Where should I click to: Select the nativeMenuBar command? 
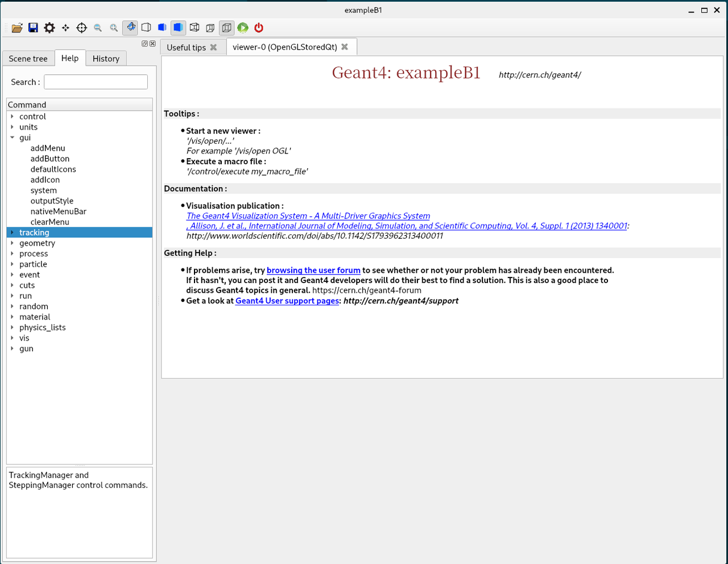[59, 211]
